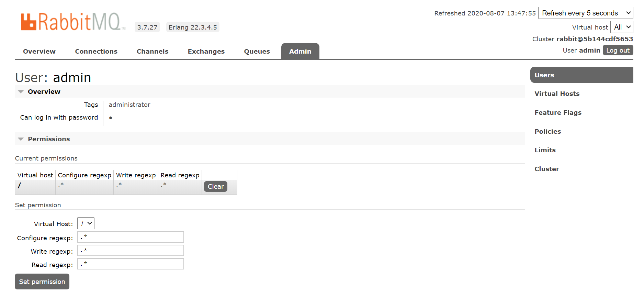The image size is (644, 298).
Task: Log out of the admin account
Action: click(618, 50)
